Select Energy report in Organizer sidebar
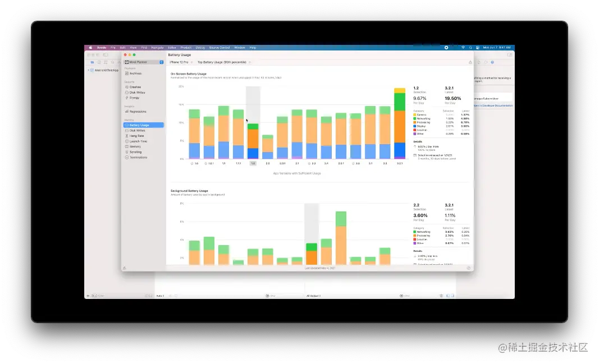 pos(134,98)
